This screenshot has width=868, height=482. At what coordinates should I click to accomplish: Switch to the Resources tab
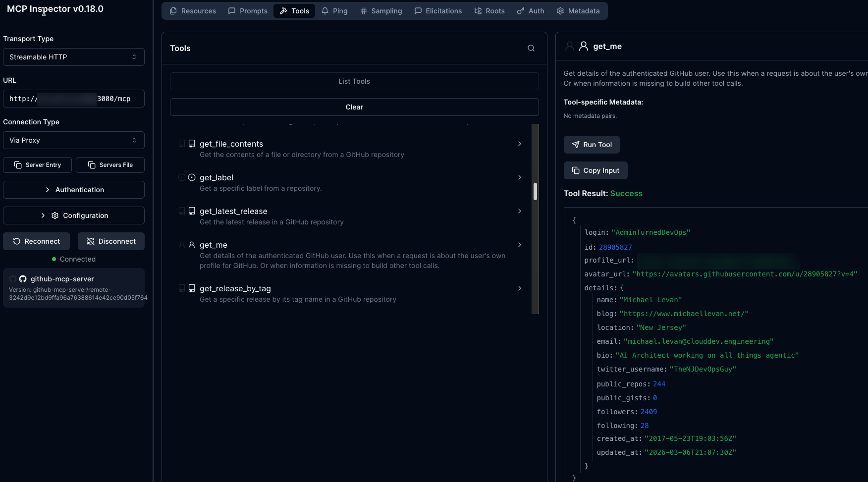coord(193,11)
